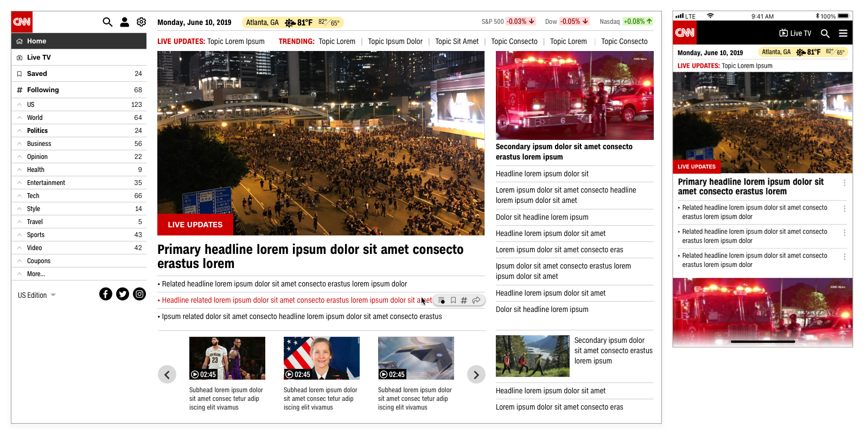
Task: Open search in the desktop sidebar
Action: coord(107,22)
